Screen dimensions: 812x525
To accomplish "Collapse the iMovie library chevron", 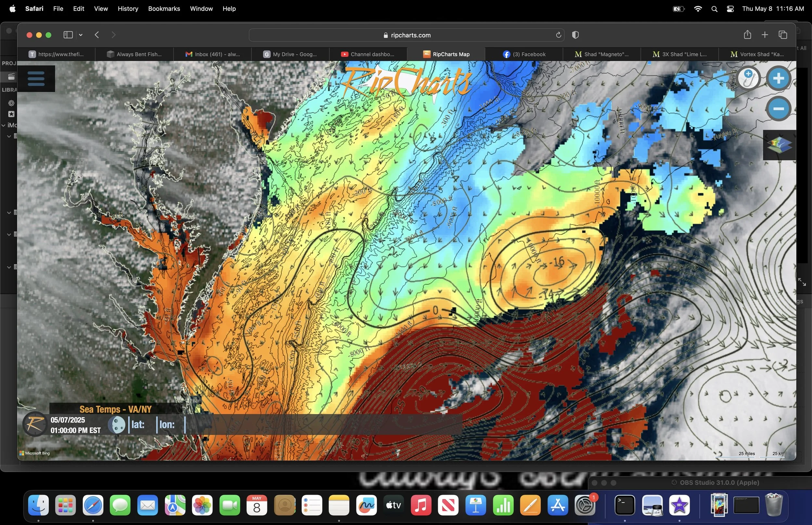I will coord(4,125).
